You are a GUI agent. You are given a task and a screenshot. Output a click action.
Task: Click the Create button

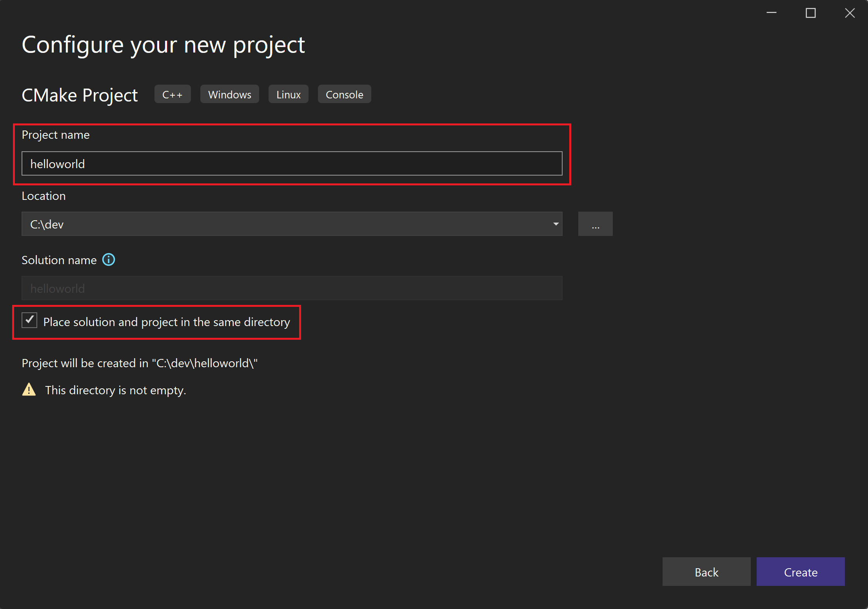pos(801,573)
